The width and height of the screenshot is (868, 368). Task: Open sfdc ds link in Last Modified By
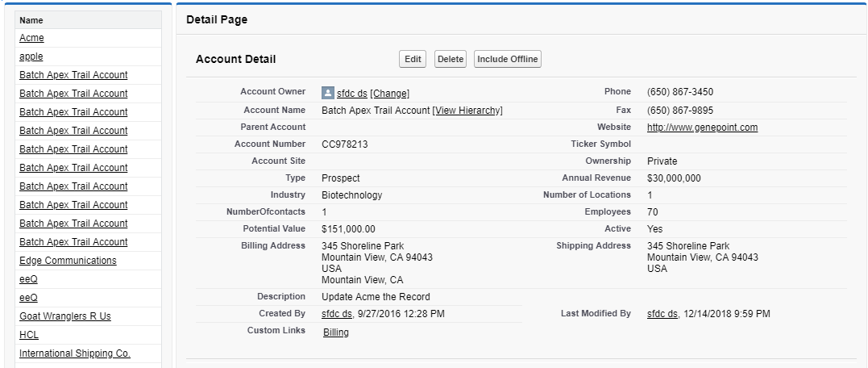(x=662, y=314)
